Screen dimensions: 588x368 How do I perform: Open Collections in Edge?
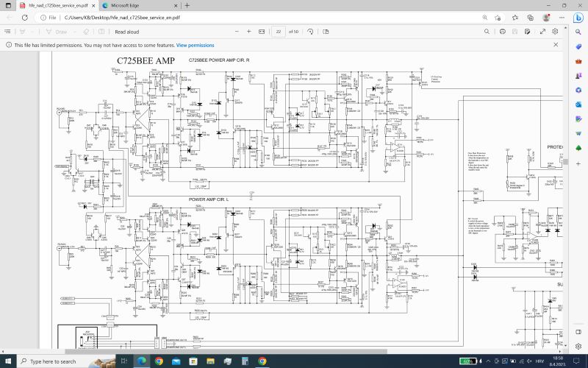530,17
